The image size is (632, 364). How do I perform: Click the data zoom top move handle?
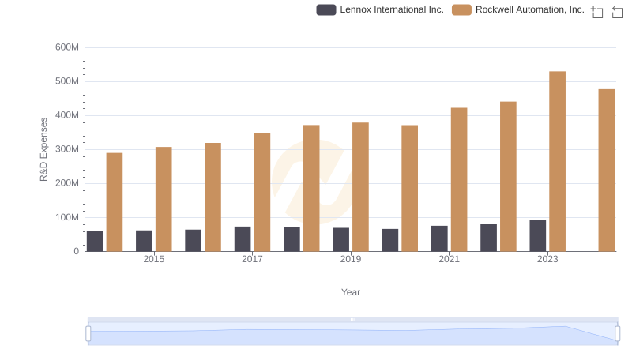352,319
